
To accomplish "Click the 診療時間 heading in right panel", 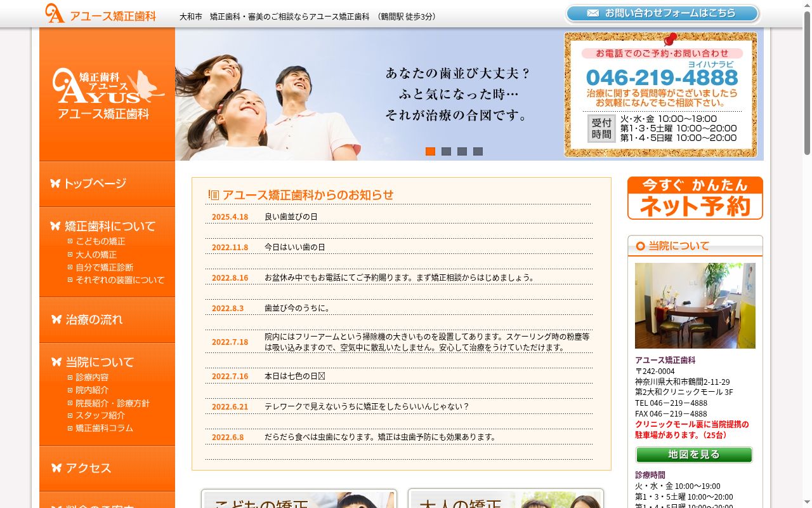I will pos(650,475).
